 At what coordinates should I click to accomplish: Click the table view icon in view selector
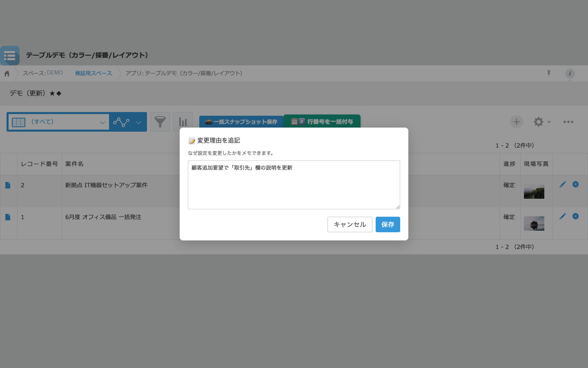(19, 122)
